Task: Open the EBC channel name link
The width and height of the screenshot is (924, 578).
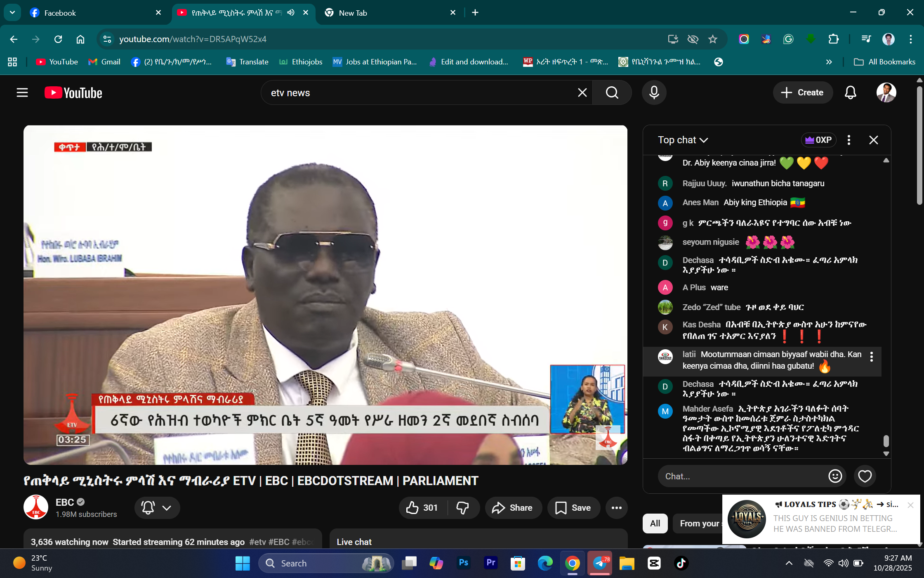Action: (65, 502)
